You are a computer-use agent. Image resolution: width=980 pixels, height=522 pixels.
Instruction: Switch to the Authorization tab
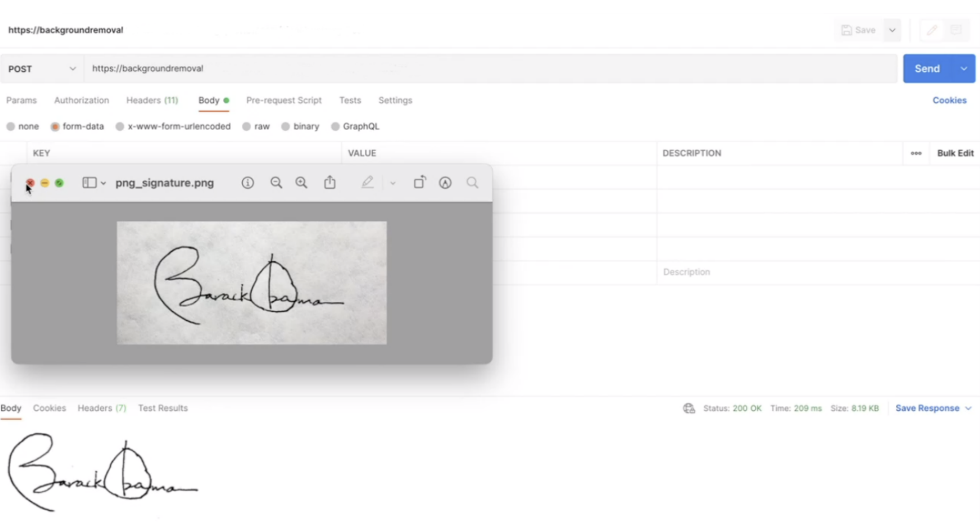pos(81,100)
